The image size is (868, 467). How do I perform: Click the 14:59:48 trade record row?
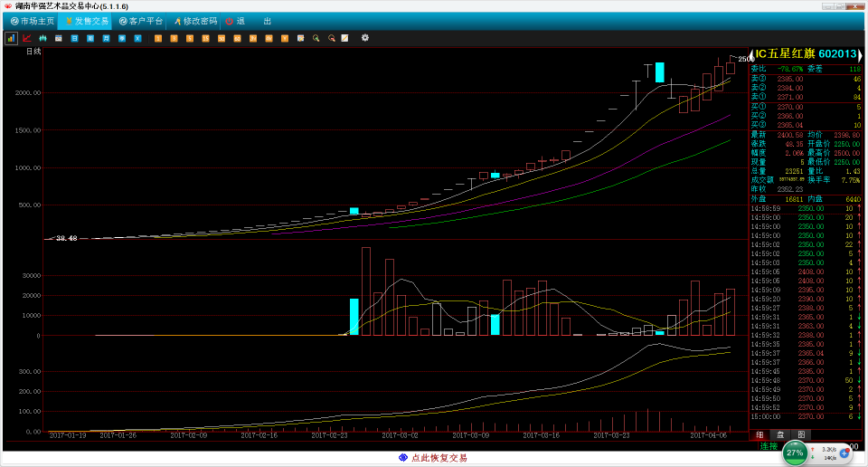[806, 381]
